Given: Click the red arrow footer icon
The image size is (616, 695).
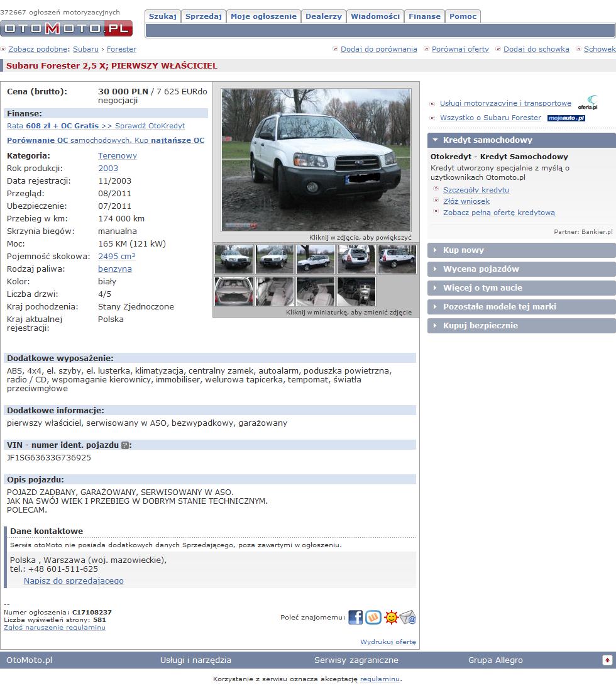Looking at the screenshot, I should pos(607,660).
